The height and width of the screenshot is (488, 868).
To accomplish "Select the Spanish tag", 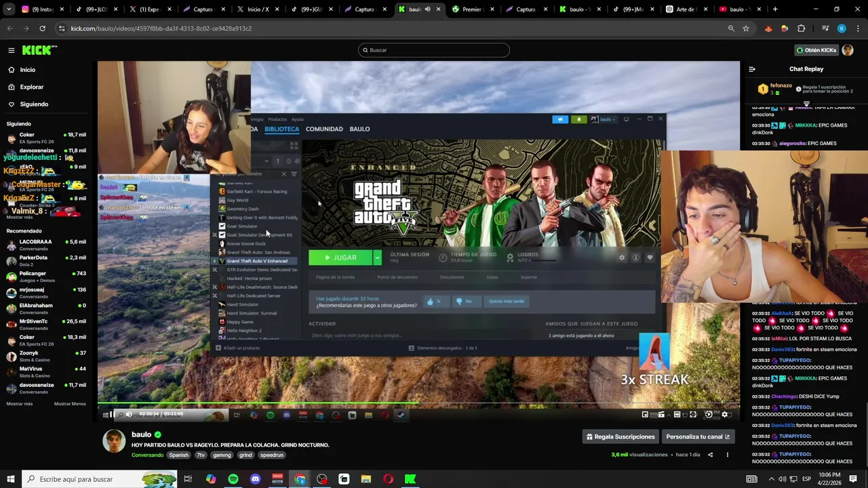I will click(179, 455).
